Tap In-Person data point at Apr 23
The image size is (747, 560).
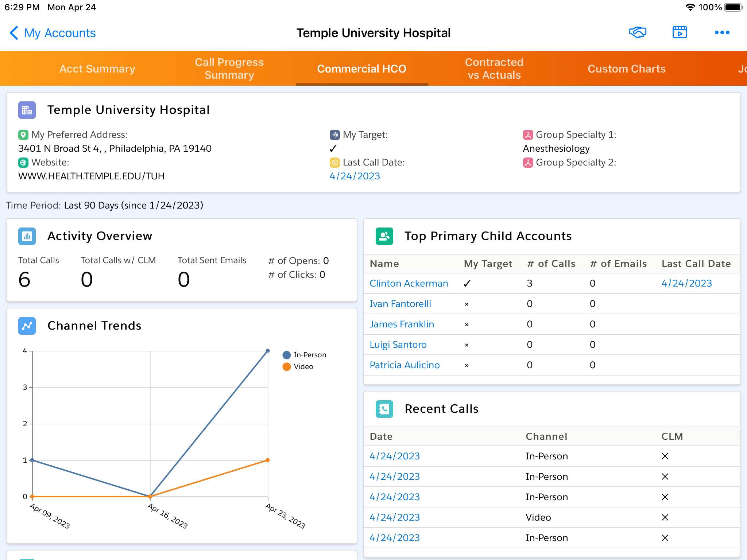pos(268,351)
